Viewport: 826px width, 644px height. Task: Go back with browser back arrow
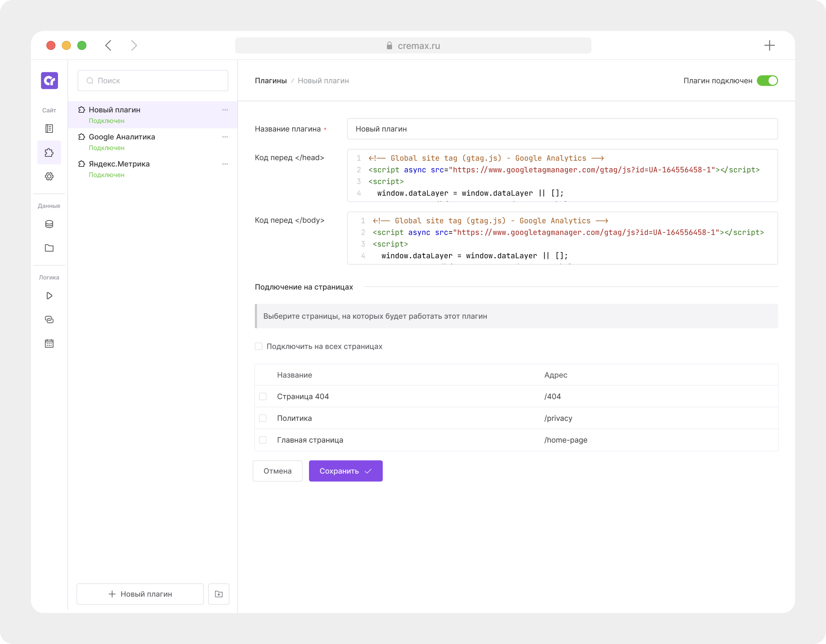tap(108, 45)
